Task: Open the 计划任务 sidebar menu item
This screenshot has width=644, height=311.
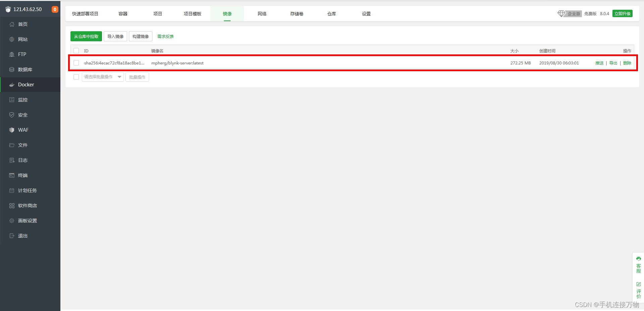Action: point(30,190)
